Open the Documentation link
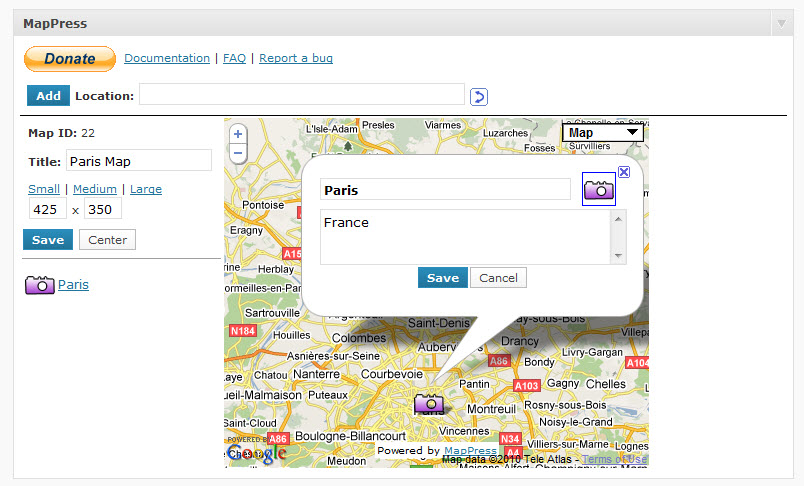The width and height of the screenshot is (804, 486). (x=167, y=58)
